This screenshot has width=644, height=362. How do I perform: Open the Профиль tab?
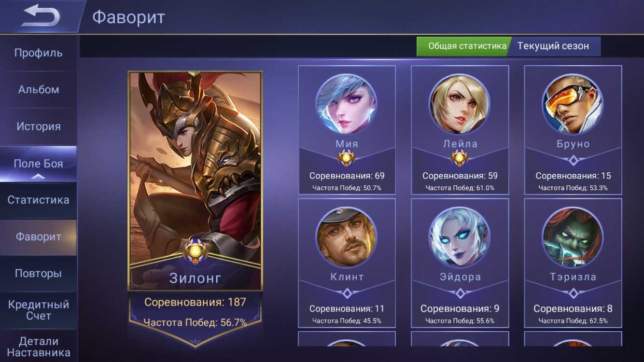point(38,53)
